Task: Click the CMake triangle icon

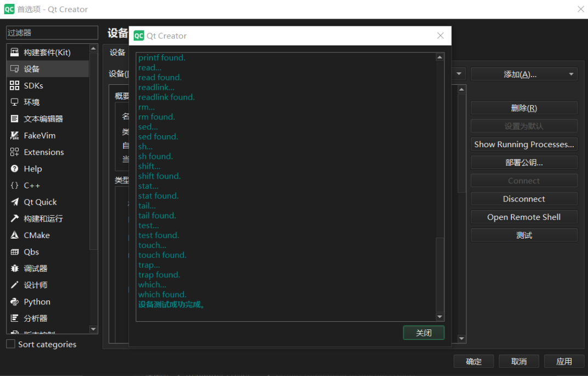Action: (x=15, y=235)
